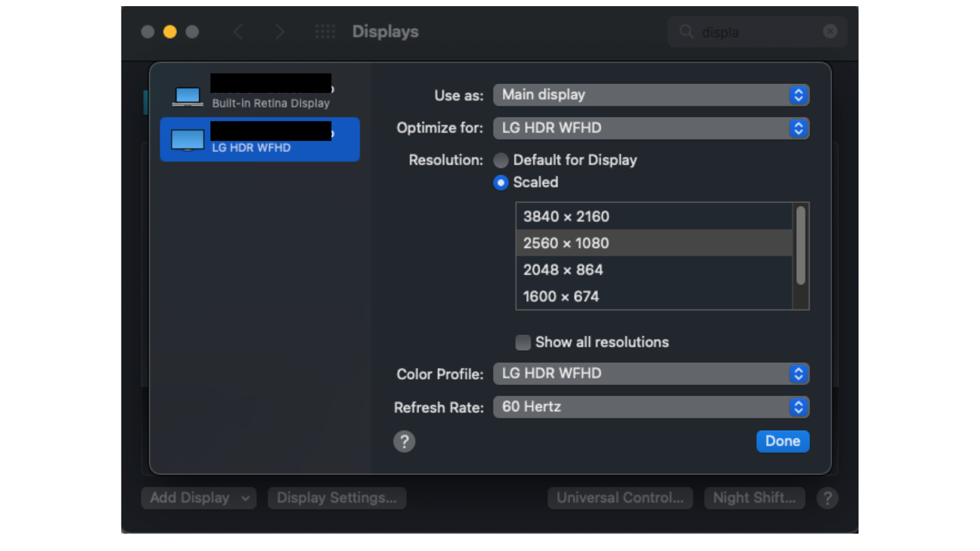Select Scaled resolution radio button
The width and height of the screenshot is (980, 551).
point(501,182)
